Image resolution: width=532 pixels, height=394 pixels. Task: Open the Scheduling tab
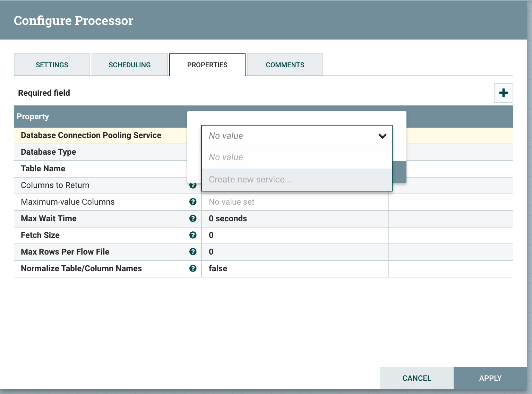130,65
